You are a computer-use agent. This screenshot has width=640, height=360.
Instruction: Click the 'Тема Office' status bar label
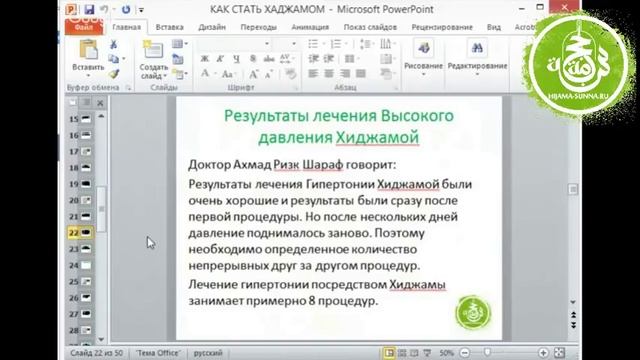158,353
